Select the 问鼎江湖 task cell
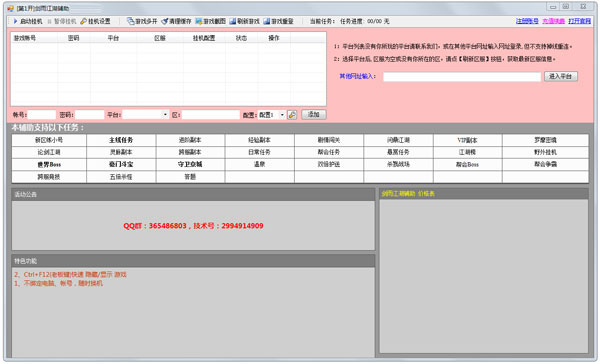 coord(398,140)
